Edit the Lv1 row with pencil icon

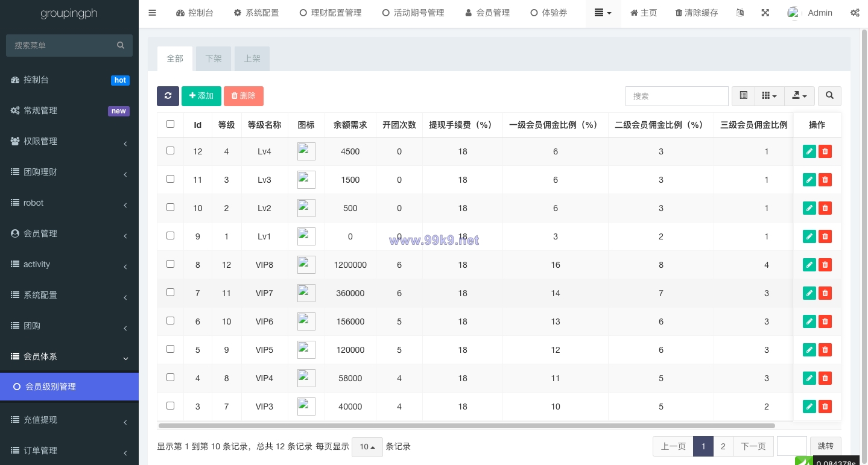coord(809,236)
